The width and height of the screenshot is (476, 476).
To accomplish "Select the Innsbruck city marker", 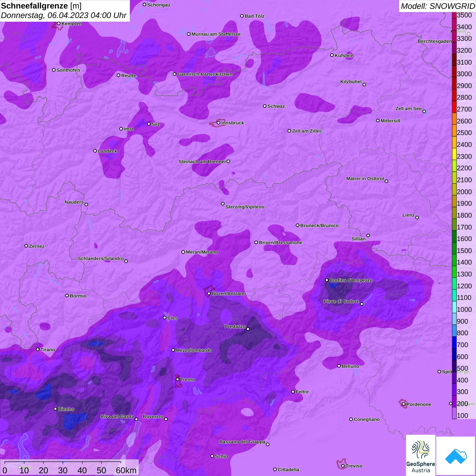I will (219, 123).
